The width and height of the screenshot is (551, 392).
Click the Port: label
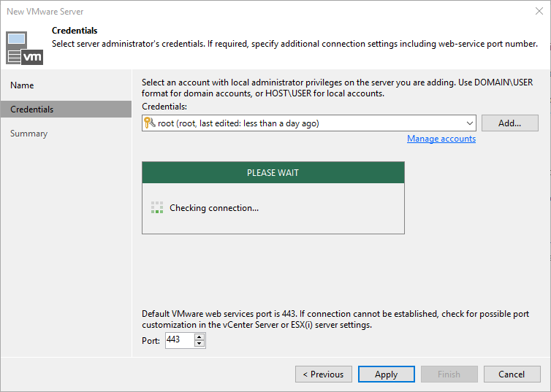tap(151, 340)
